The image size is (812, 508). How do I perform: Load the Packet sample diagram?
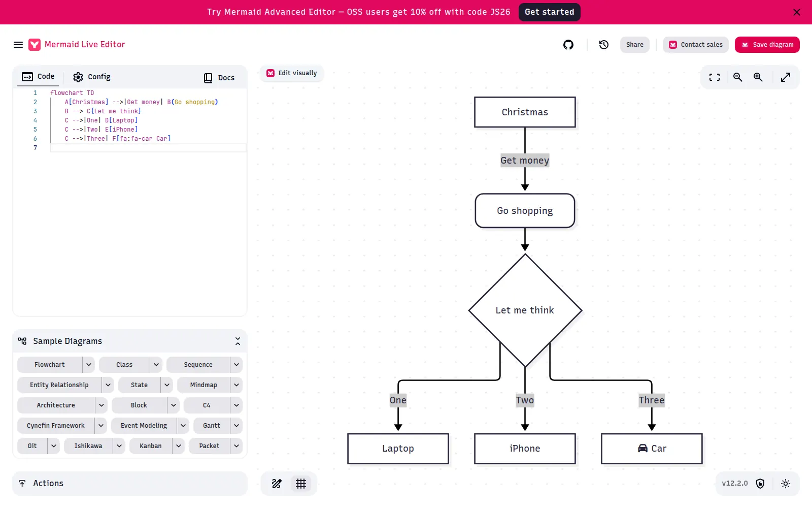click(x=210, y=446)
